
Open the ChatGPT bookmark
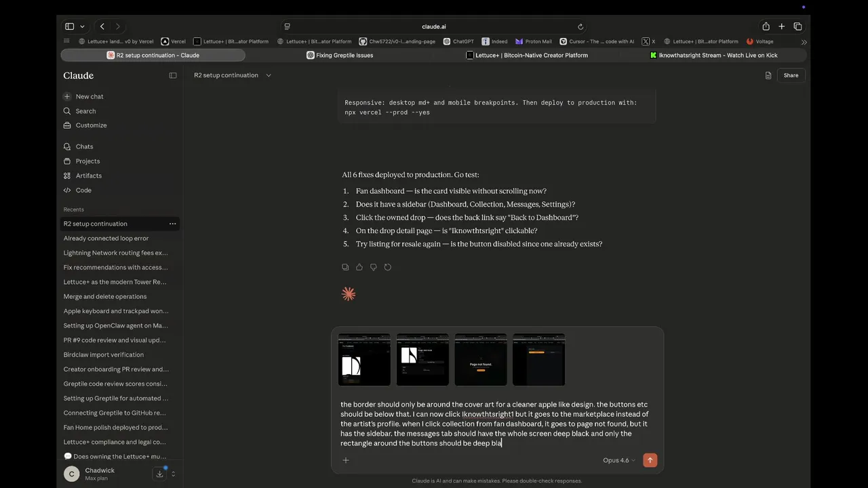[458, 41]
